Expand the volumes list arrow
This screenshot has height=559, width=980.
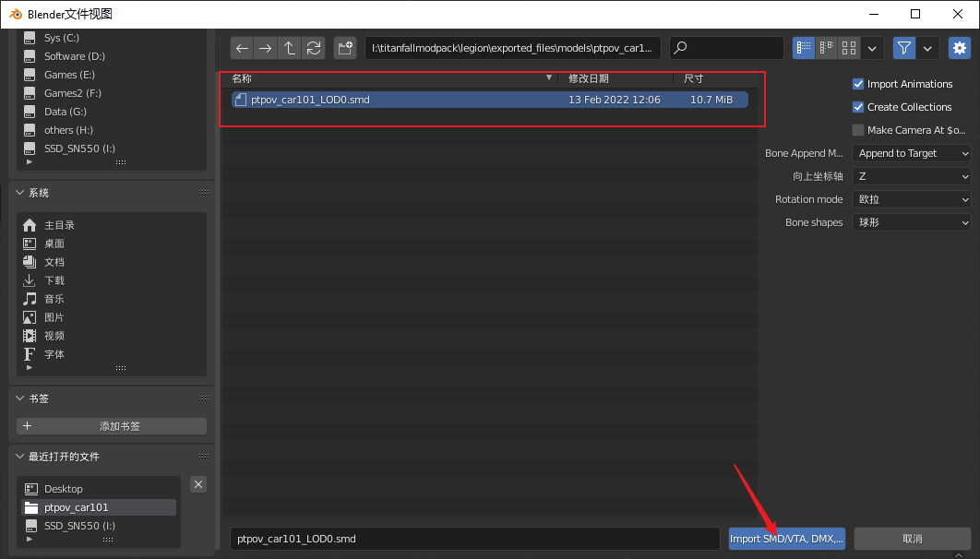[29, 161]
